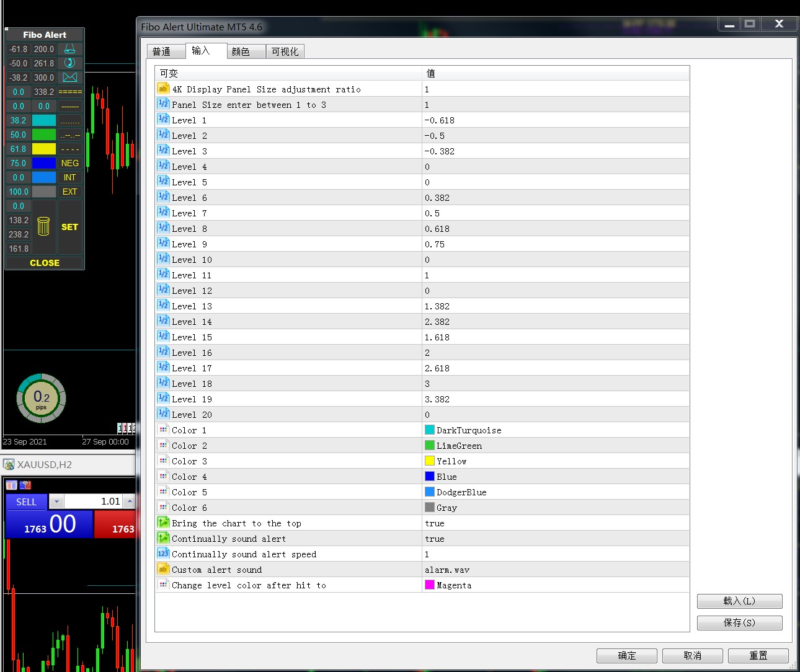Toggle the 261.8 level in Fibo Alert panel

point(44,63)
